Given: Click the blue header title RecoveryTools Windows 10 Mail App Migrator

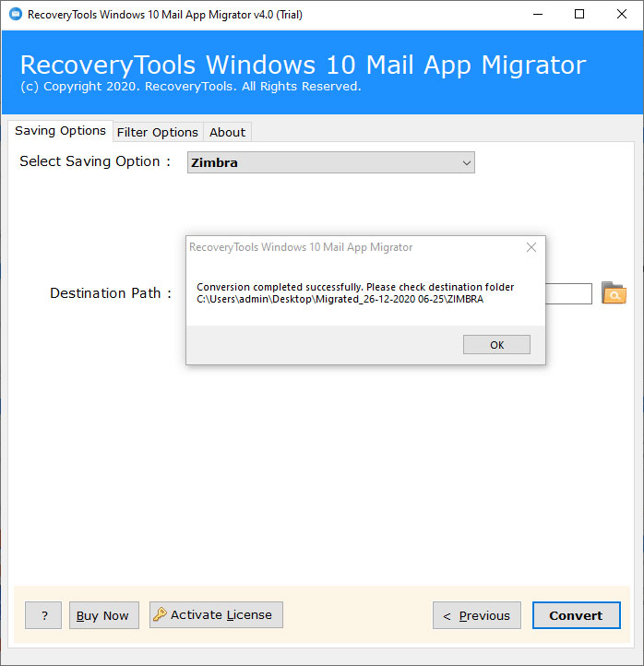Looking at the screenshot, I should coord(303,65).
